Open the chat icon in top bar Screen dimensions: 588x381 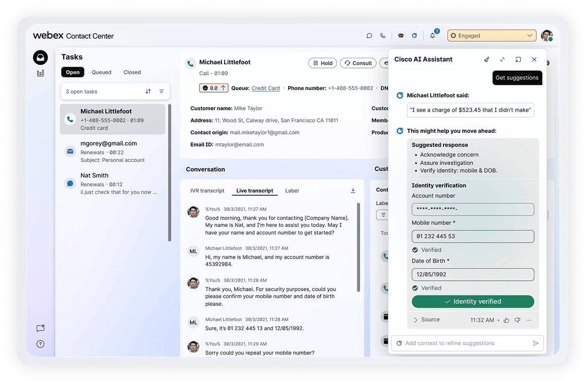pos(370,36)
